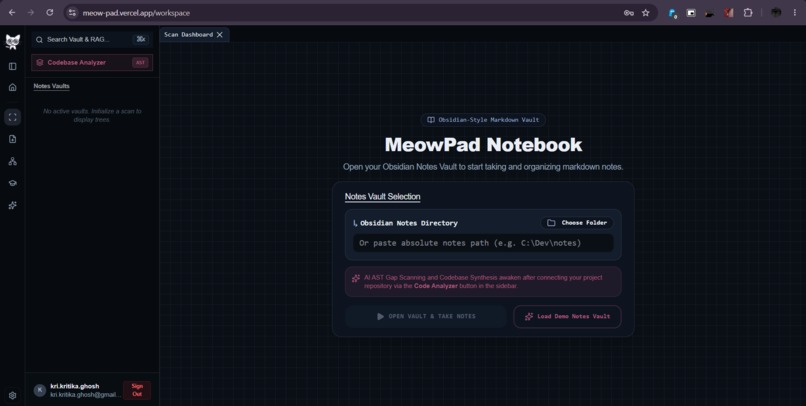The image size is (806, 406).
Task: Open the Codebase Analyzer button
Action: [92, 63]
